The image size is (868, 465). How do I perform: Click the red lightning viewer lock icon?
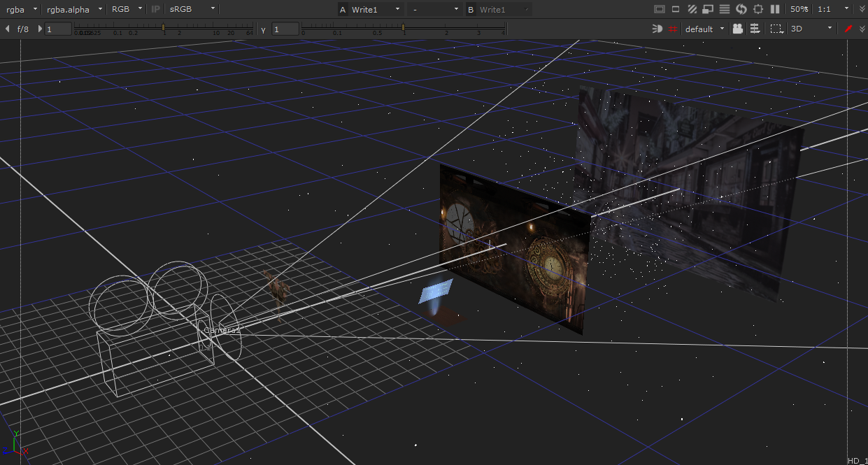[848, 29]
